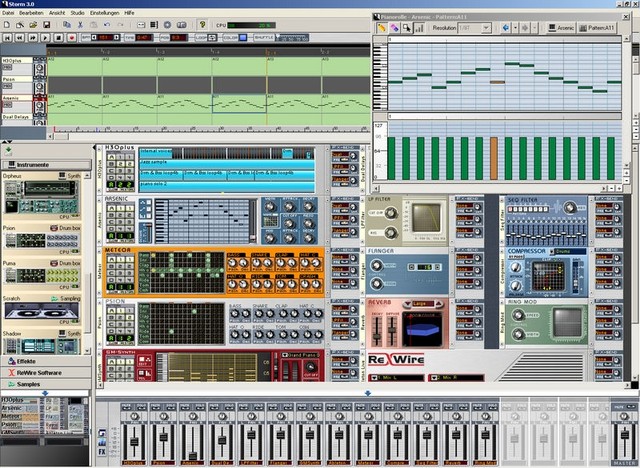
Task: Open the Hilfe menu
Action: click(x=129, y=13)
